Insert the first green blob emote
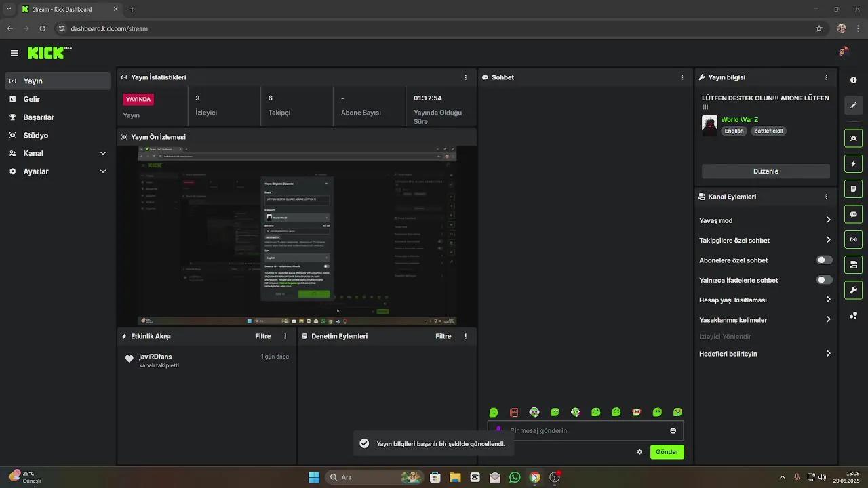This screenshot has height=488, width=868. 494,412
